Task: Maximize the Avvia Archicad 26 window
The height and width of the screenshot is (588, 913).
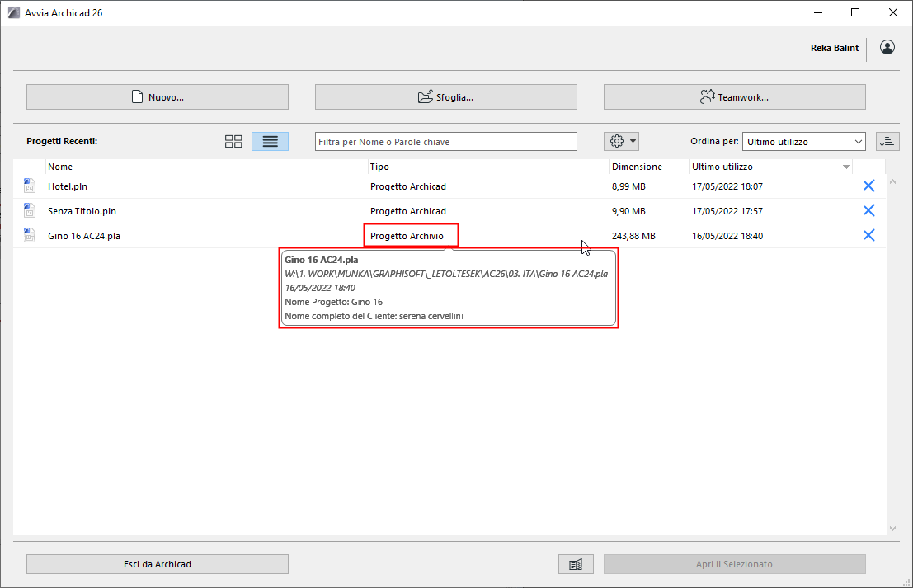Action: 854,12
